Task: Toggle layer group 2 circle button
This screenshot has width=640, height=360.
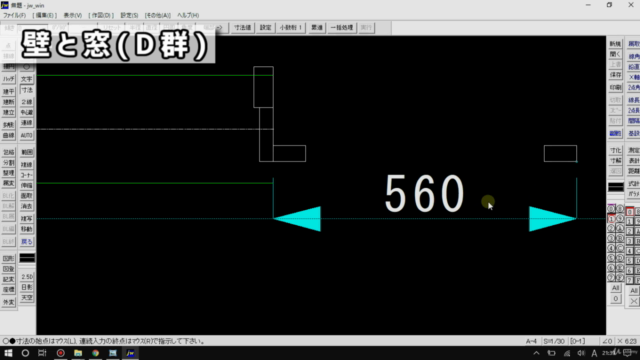Action: point(611,229)
